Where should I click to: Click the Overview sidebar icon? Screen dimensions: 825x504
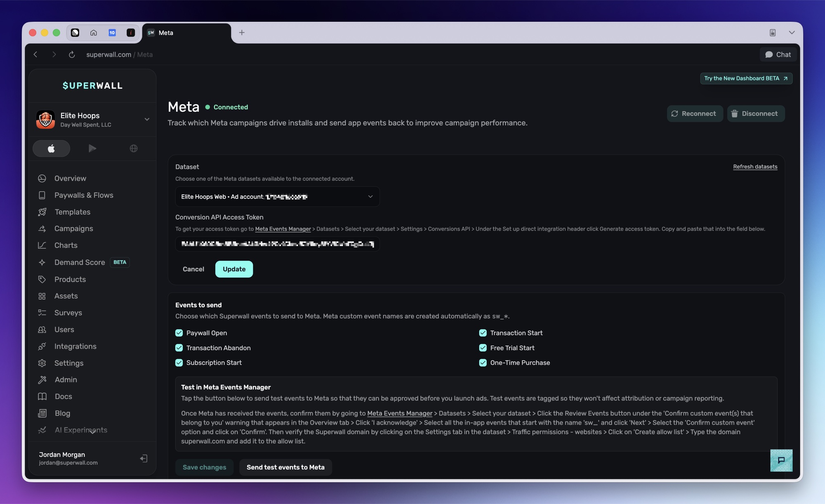pyautogui.click(x=42, y=179)
